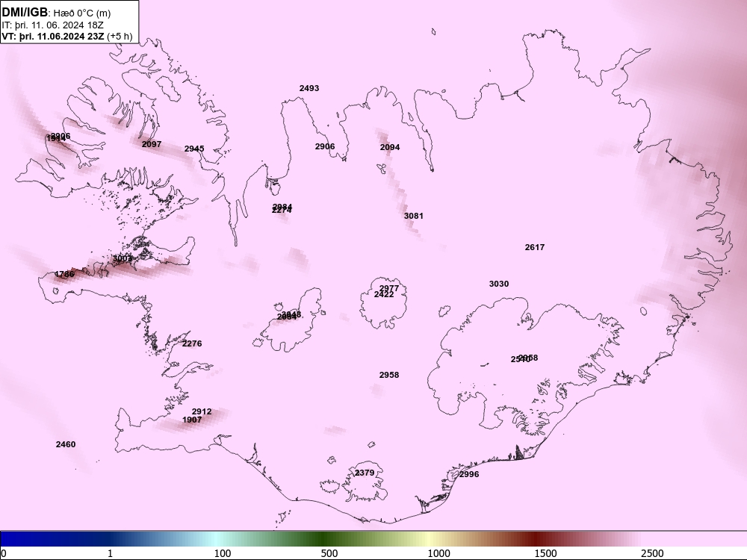Pick the 2996 coastal value
This screenshot has width=747, height=560.
[x=469, y=474]
